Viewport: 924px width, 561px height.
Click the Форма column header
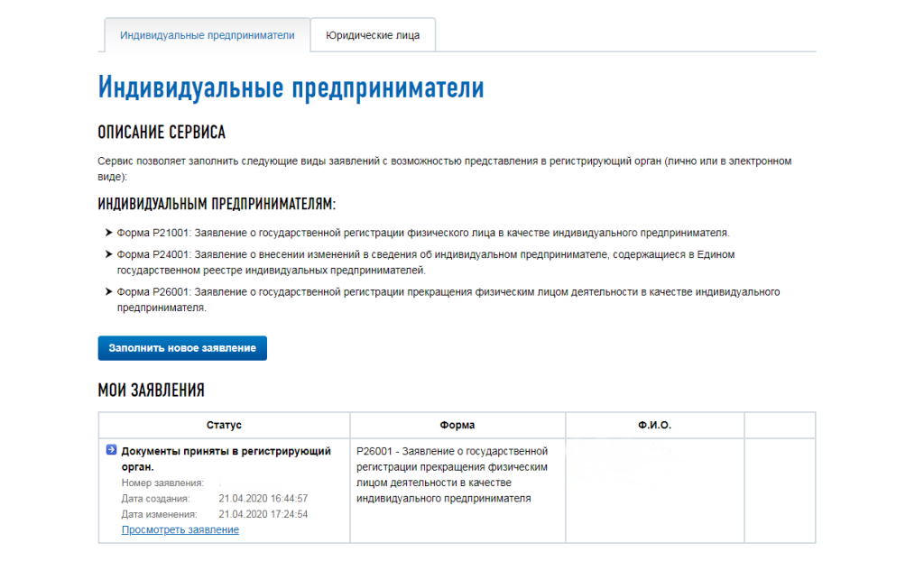point(457,425)
